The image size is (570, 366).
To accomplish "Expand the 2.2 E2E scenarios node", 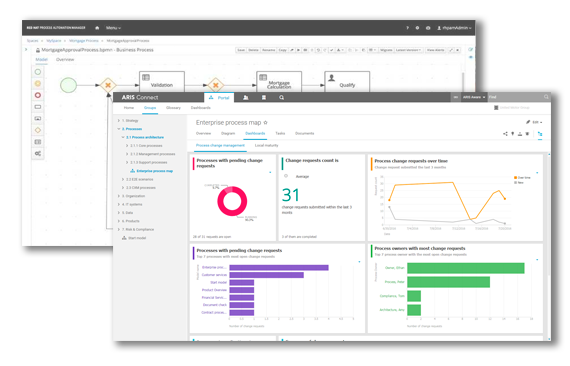I will click(123, 179).
